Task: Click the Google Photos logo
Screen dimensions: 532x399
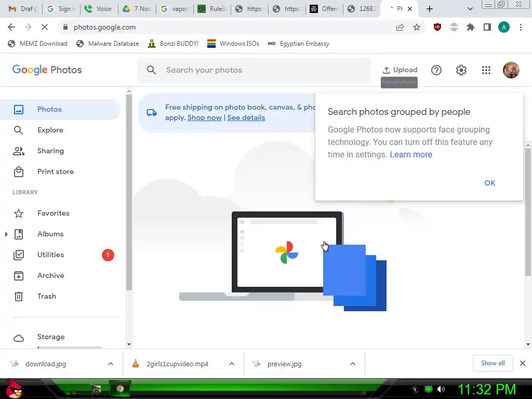Action: click(x=47, y=70)
